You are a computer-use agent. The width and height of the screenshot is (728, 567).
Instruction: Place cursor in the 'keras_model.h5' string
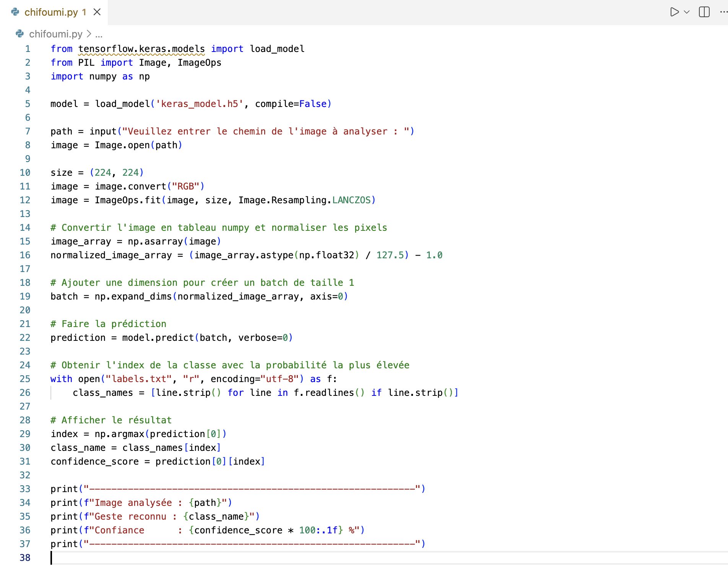(x=199, y=104)
